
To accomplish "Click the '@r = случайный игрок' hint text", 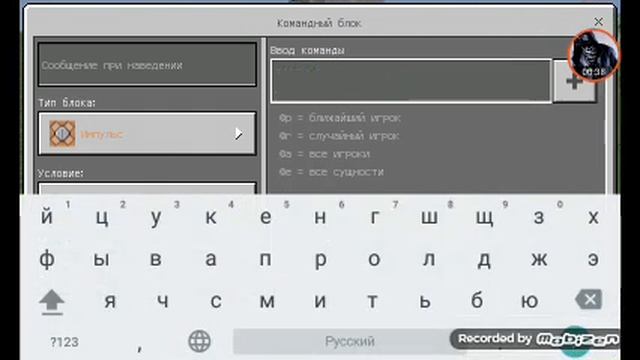I will [x=339, y=136].
